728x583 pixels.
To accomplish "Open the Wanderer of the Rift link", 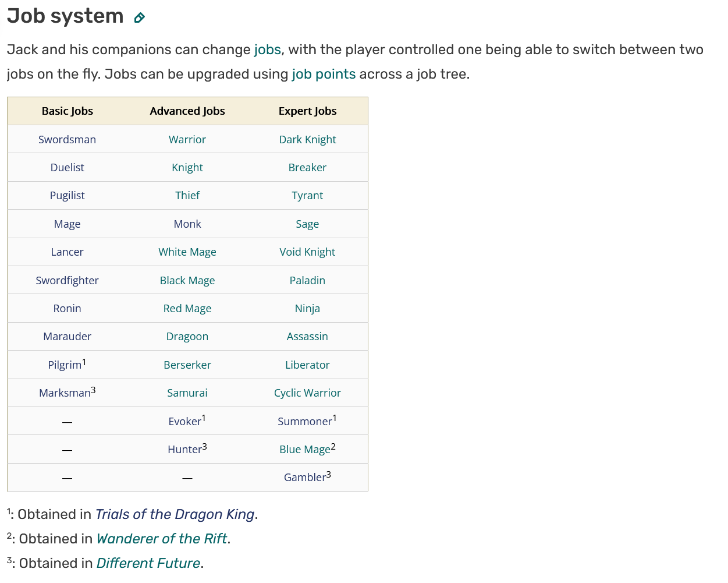I will tap(162, 539).
